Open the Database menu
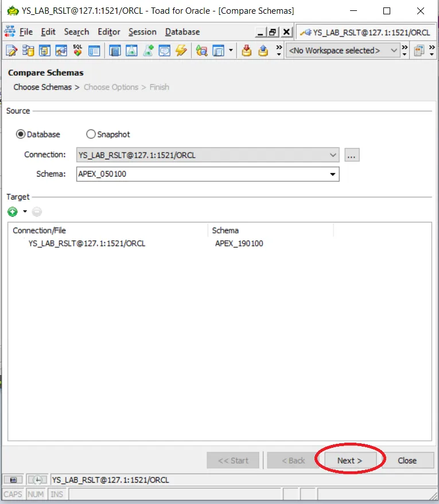This screenshot has width=439, height=504. pos(182,32)
